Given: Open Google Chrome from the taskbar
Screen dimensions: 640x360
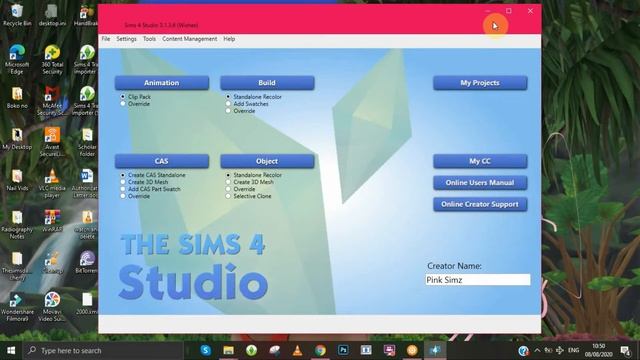Looking at the screenshot, I should tap(320, 350).
